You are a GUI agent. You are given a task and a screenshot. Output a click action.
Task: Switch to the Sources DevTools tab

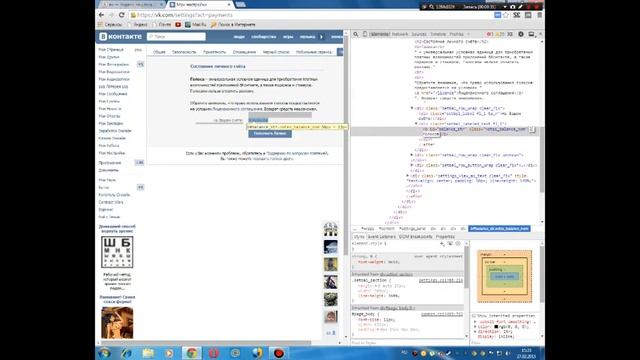click(419, 34)
